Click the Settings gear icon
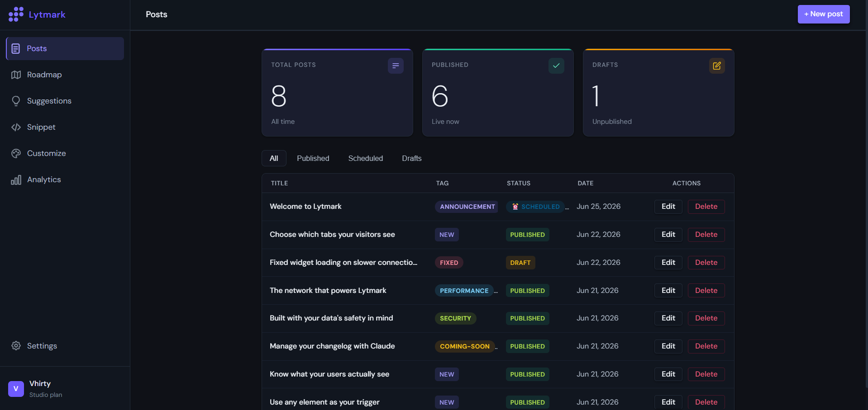 (16, 346)
